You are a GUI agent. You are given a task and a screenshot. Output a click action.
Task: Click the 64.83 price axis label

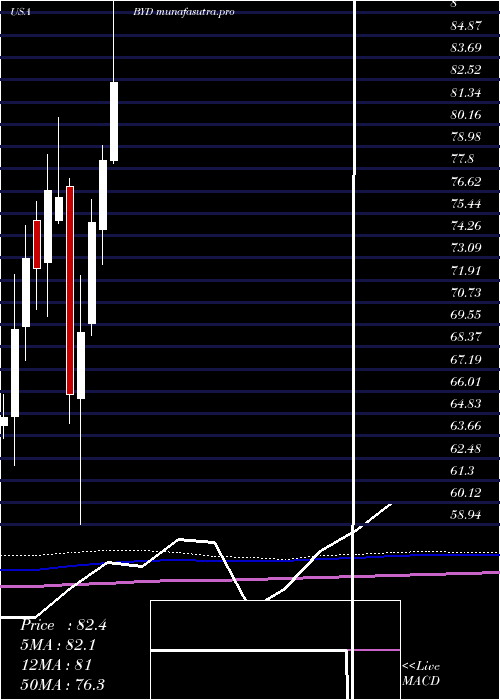click(466, 404)
